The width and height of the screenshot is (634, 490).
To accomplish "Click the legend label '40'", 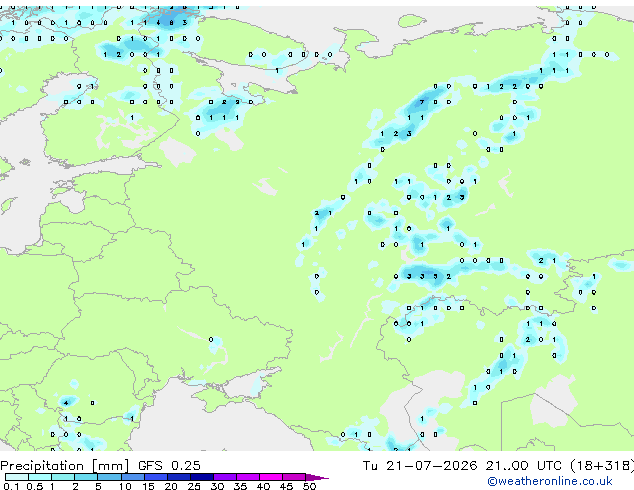I will click(263, 486).
